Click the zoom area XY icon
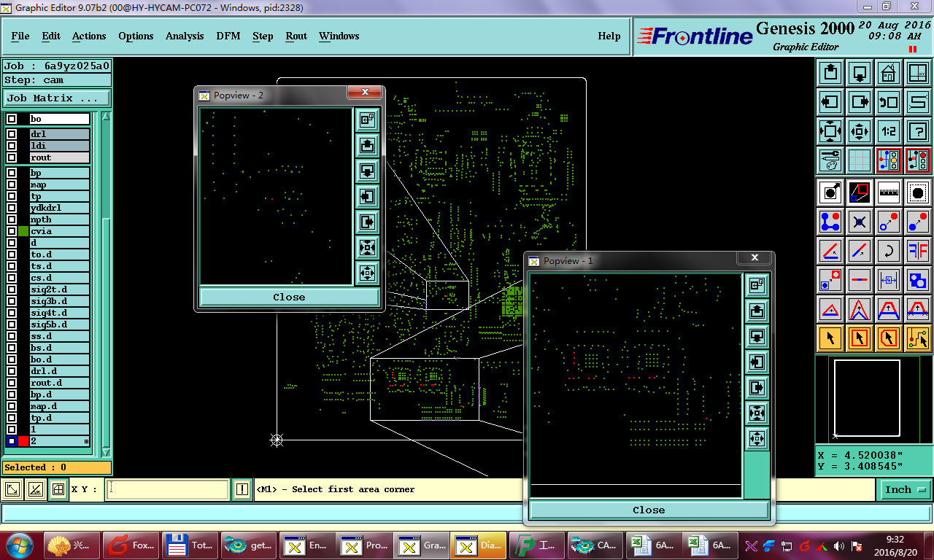 click(x=918, y=73)
